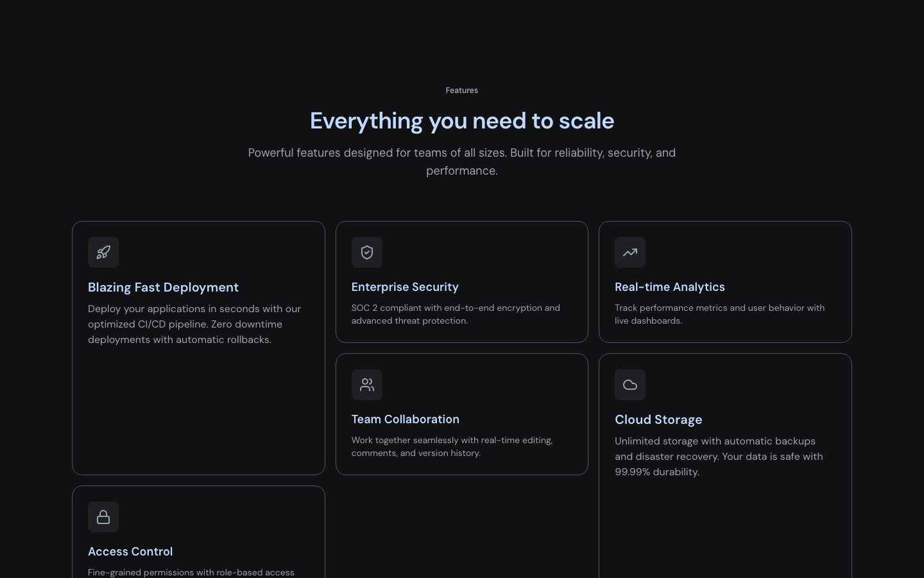Viewport: 924px width, 578px height.
Task: Click the 'Everything you need to scale' headline
Action: pos(462,121)
